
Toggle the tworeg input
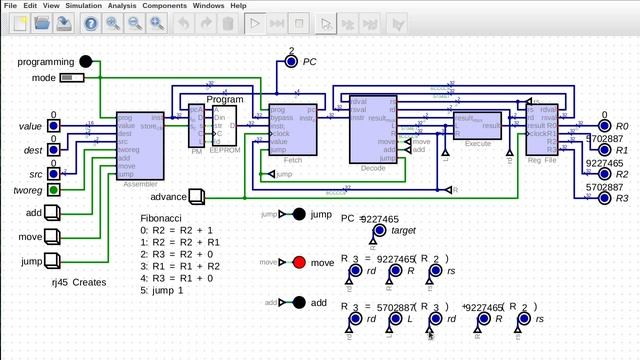point(53,190)
